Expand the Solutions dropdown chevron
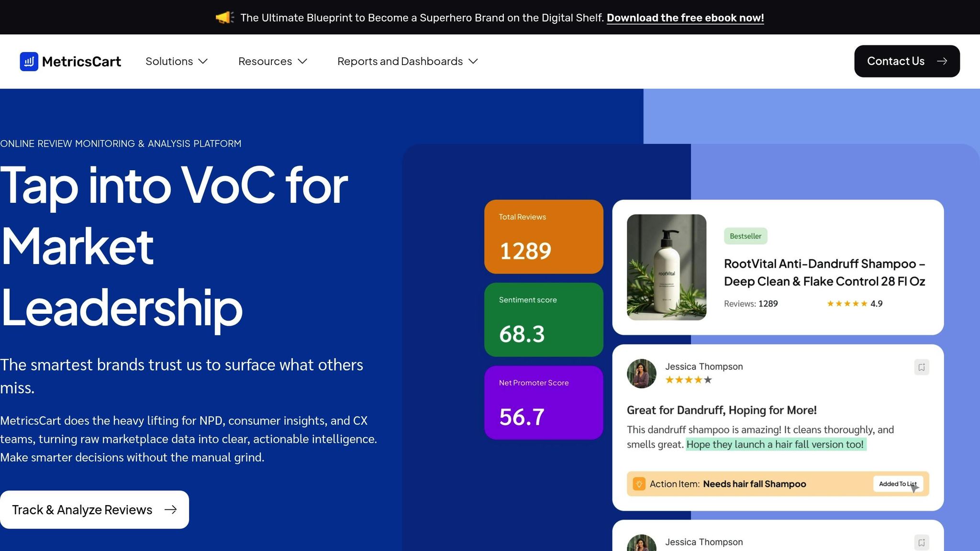980x551 pixels. [x=203, y=61]
